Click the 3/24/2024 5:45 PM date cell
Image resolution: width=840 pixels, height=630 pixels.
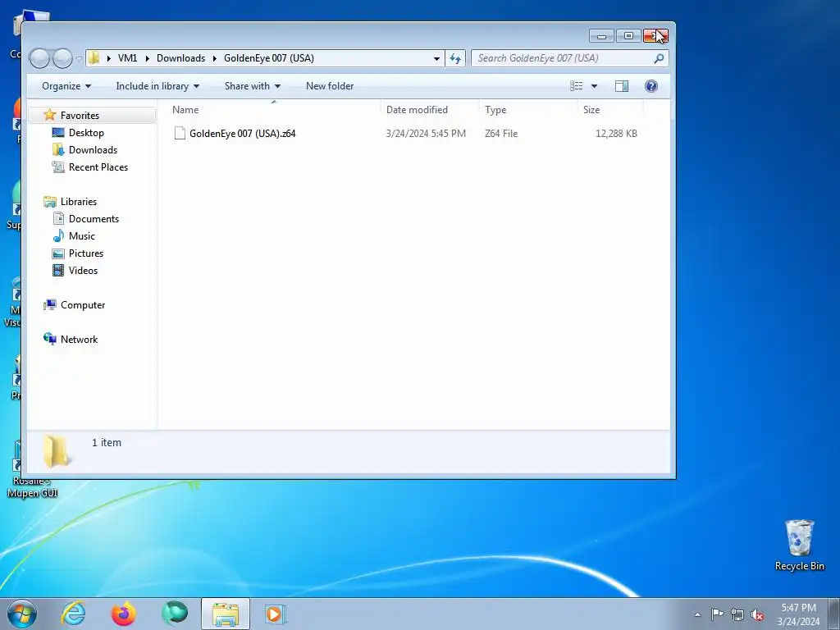(x=426, y=134)
